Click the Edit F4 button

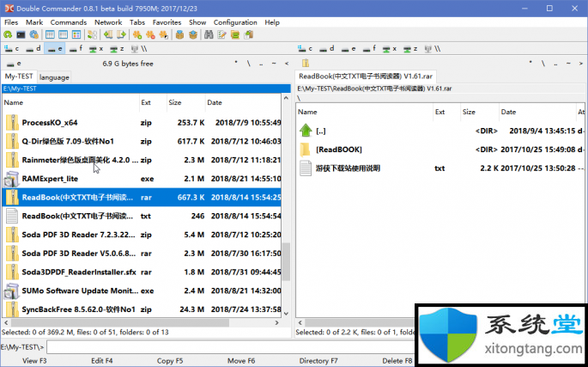click(102, 361)
